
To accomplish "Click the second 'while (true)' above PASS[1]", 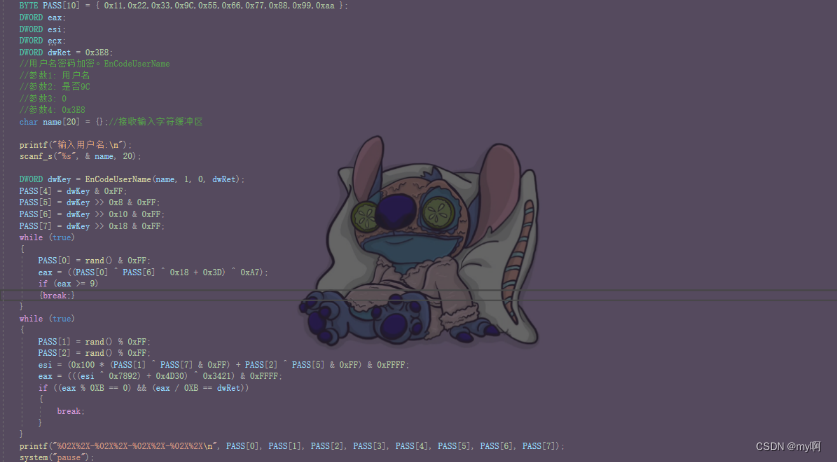I will pos(47,319).
